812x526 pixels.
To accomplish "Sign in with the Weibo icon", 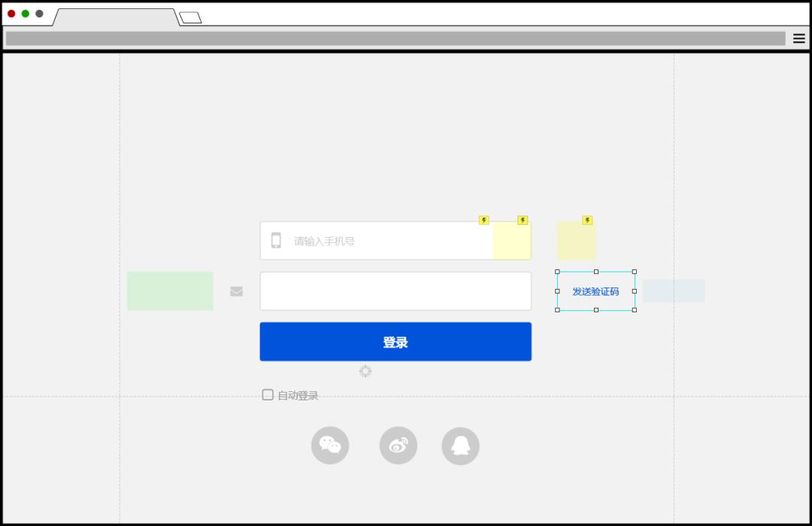I will pyautogui.click(x=398, y=445).
